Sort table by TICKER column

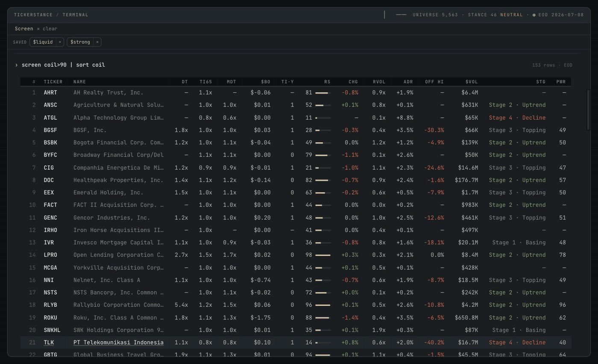tap(53, 82)
